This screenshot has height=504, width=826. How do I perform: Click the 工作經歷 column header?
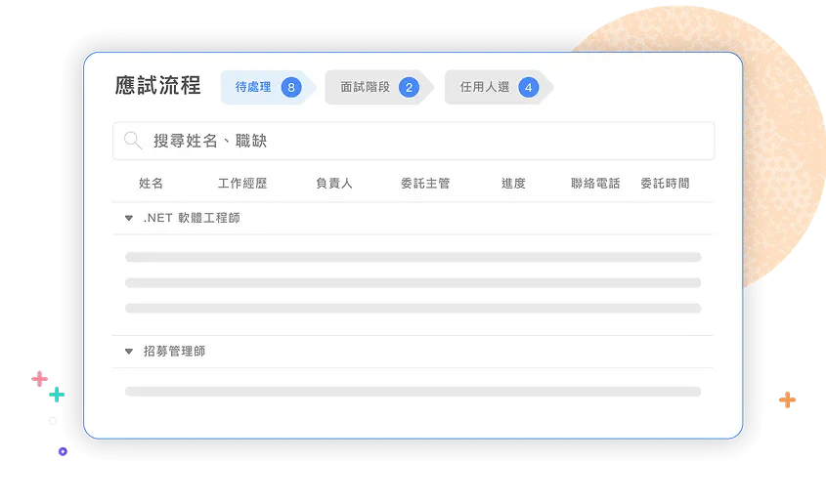[x=242, y=183]
